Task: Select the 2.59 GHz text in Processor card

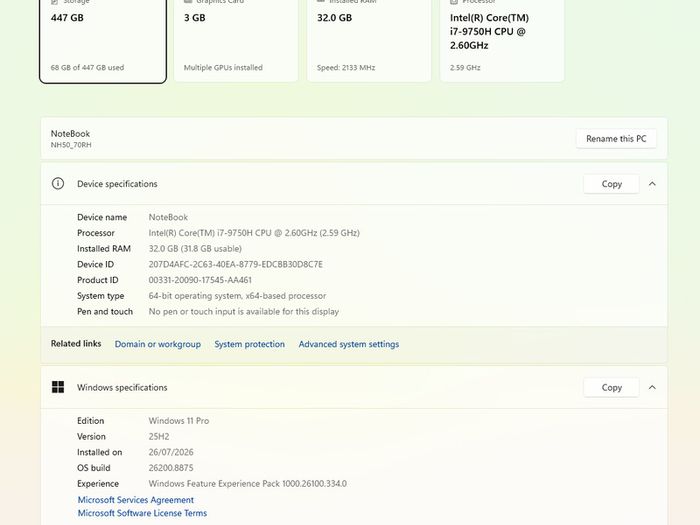Action: coord(465,68)
